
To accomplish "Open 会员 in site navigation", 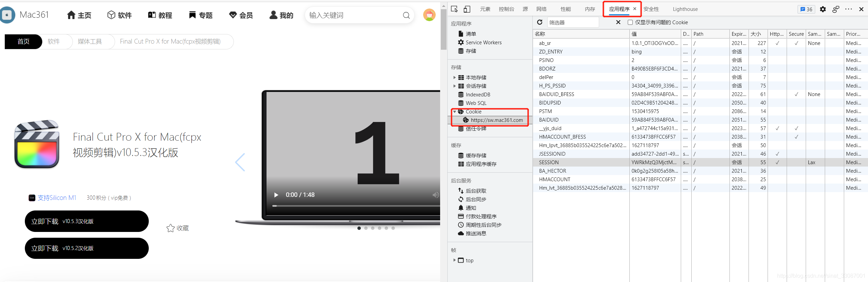I will click(241, 15).
